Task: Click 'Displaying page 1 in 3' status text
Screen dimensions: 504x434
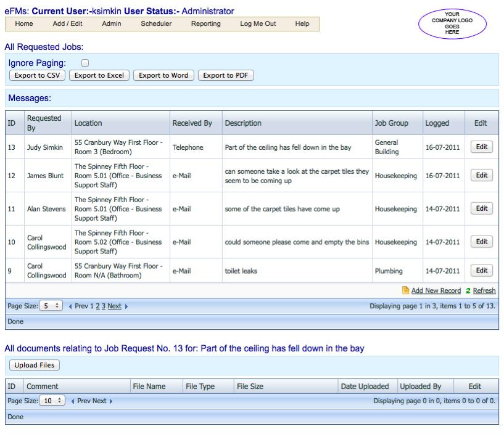Action: point(432,306)
